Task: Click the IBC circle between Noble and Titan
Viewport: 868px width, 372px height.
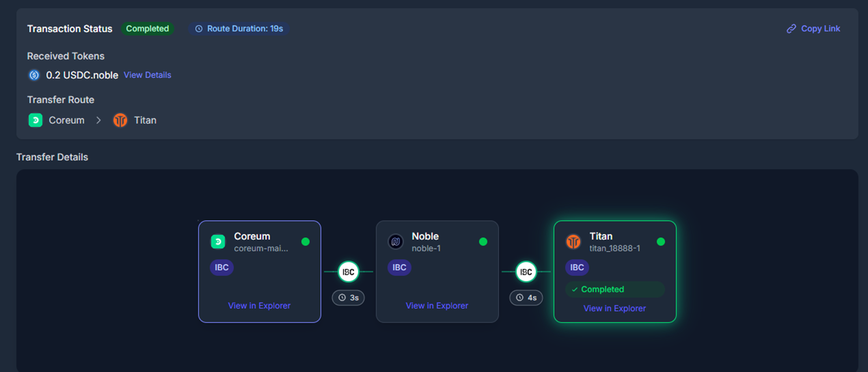Action: [526, 272]
